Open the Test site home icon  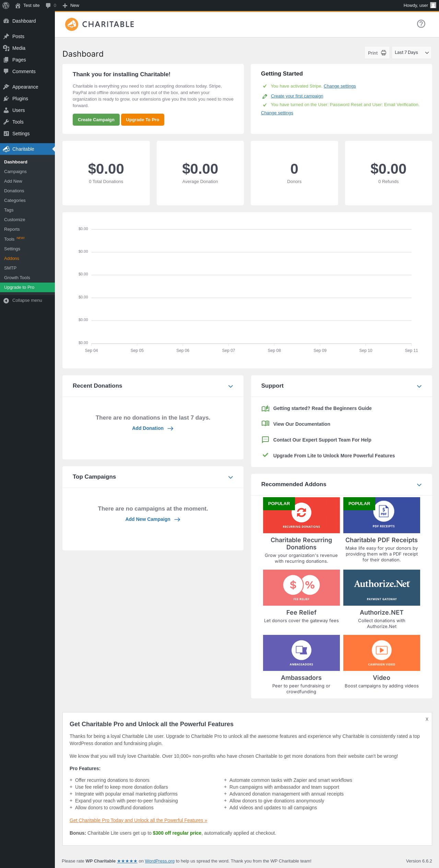click(x=18, y=5)
